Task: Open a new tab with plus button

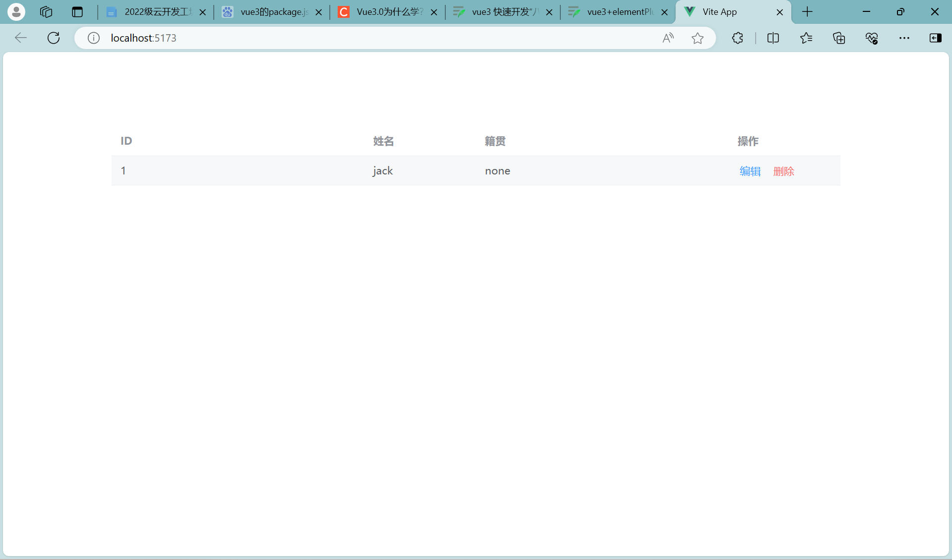Action: [x=807, y=12]
